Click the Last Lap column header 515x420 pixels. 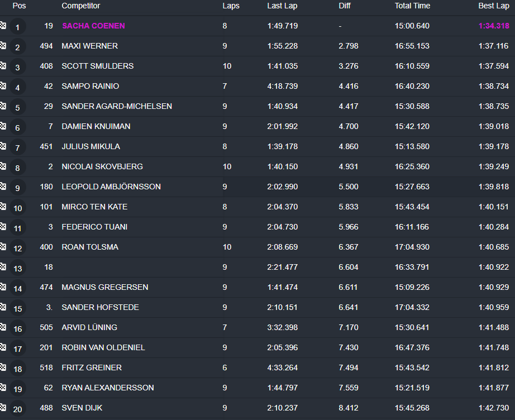283,6
